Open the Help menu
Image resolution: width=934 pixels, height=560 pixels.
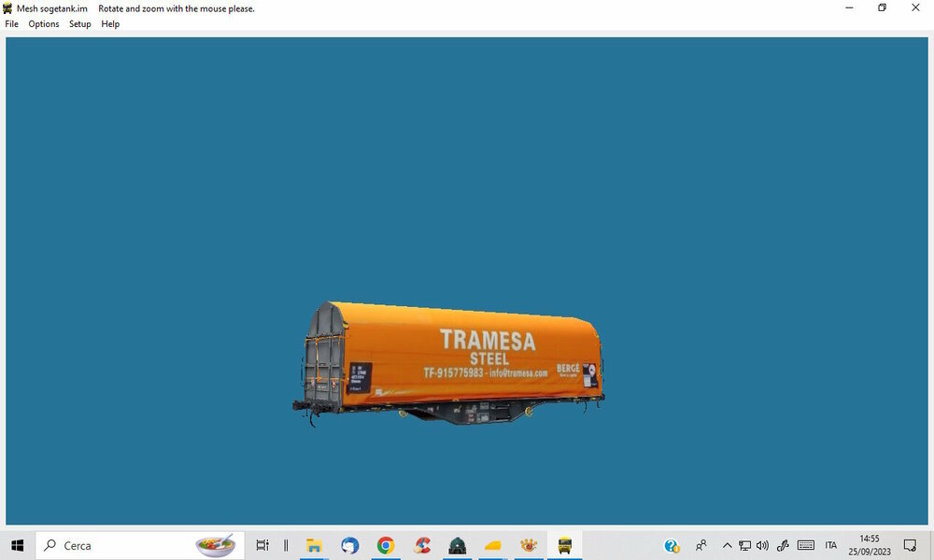pos(110,24)
